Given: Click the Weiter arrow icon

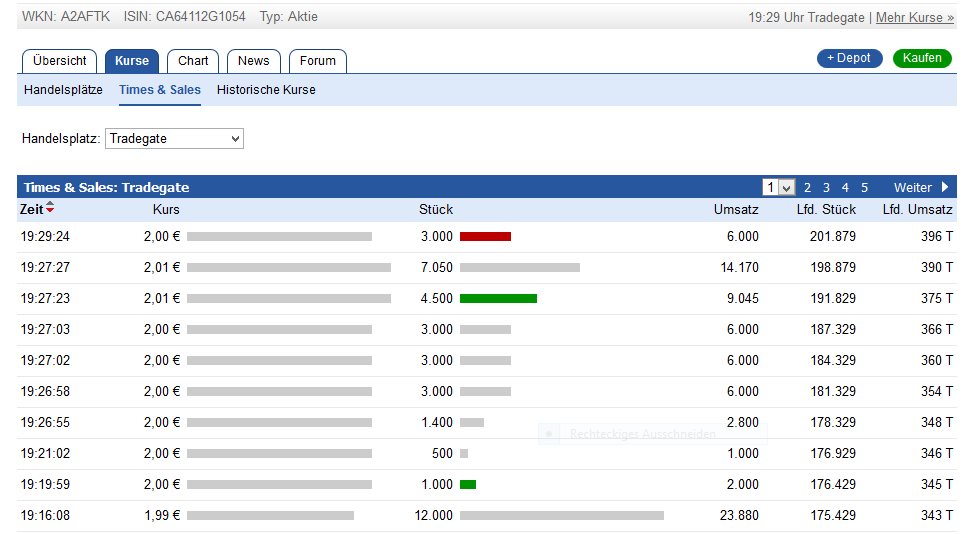Looking at the screenshot, I should [945, 187].
